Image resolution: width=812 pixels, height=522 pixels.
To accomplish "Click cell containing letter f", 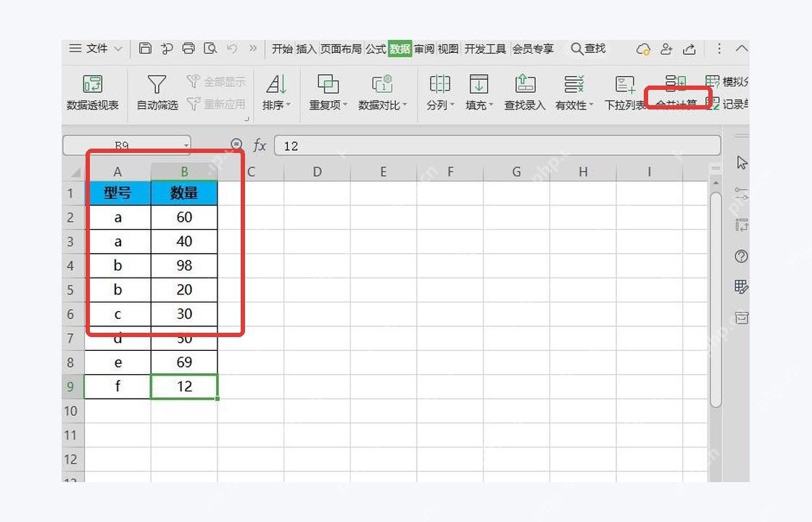I will point(117,387).
